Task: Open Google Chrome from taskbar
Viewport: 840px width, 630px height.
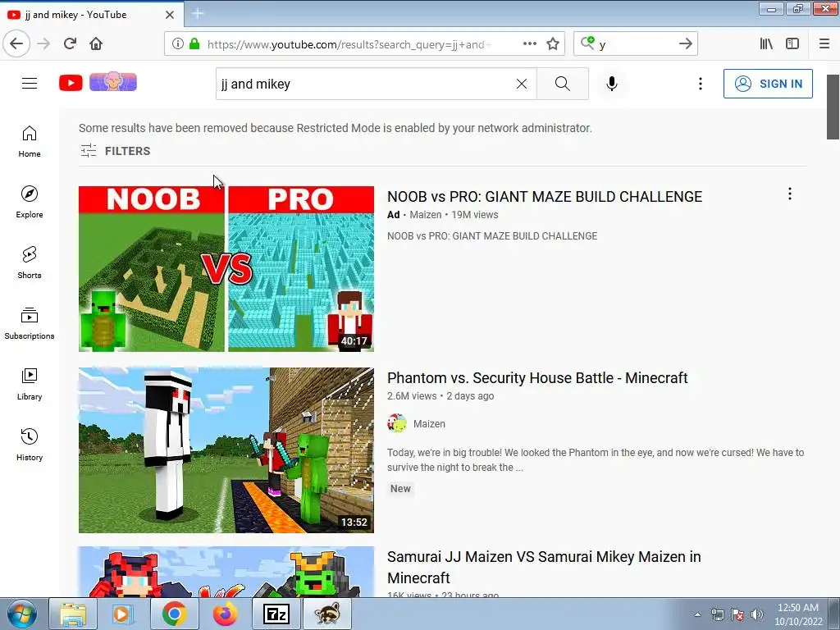Action: click(174, 614)
